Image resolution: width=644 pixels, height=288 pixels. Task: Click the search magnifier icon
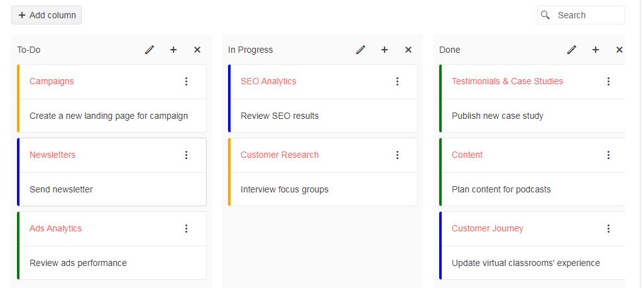coord(545,15)
